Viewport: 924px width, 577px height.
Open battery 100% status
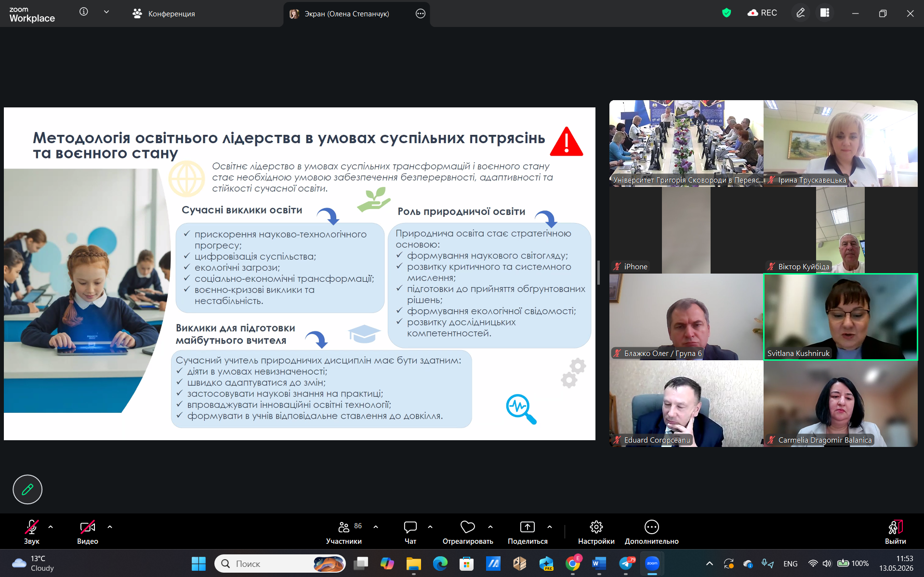(853, 564)
